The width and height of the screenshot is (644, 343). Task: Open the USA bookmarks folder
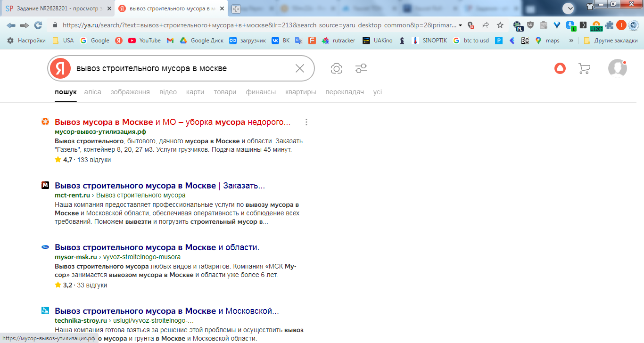click(63, 41)
